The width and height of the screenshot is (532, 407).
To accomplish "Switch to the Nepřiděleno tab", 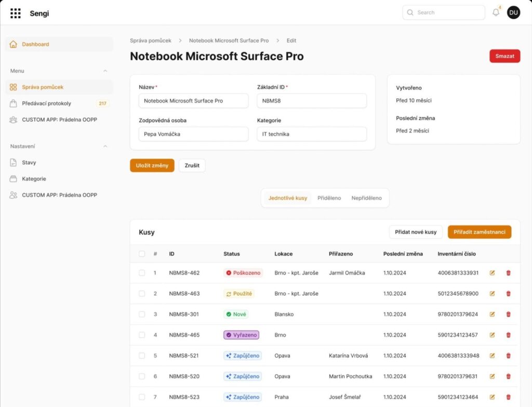I will [366, 198].
